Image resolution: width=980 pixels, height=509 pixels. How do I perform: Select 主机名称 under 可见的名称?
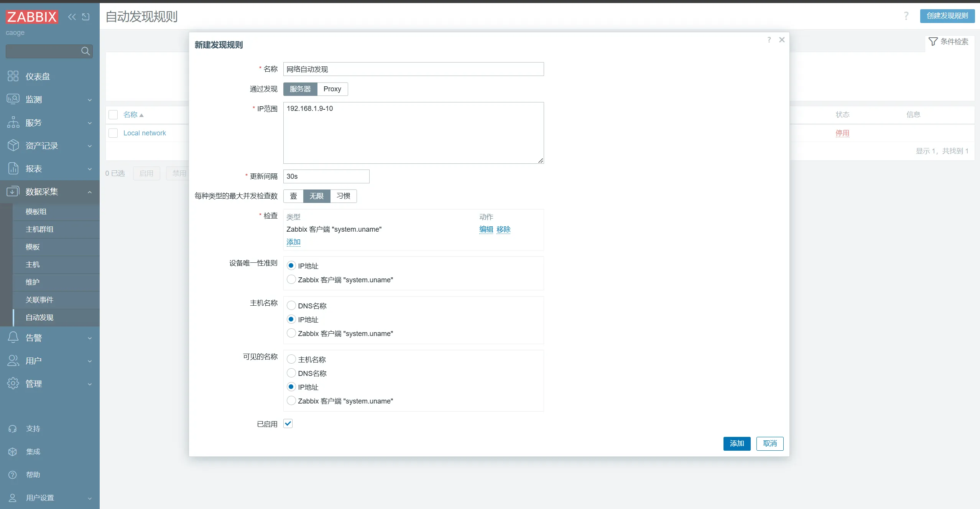(x=291, y=359)
